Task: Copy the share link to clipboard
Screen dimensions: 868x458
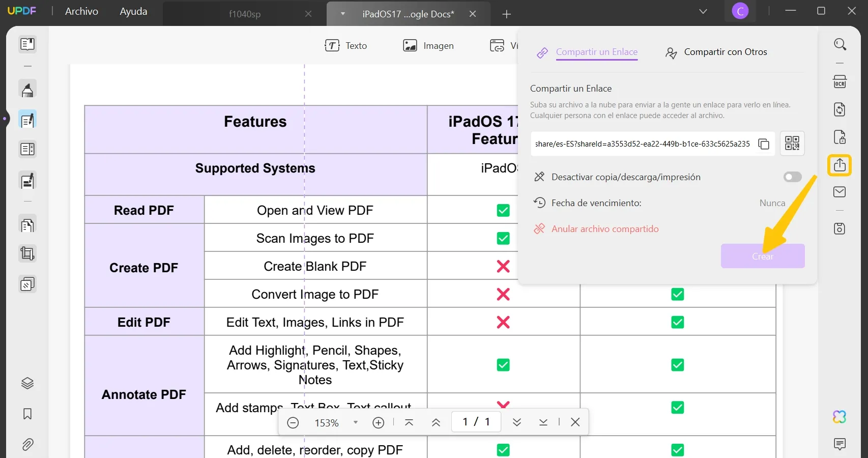Action: click(764, 144)
